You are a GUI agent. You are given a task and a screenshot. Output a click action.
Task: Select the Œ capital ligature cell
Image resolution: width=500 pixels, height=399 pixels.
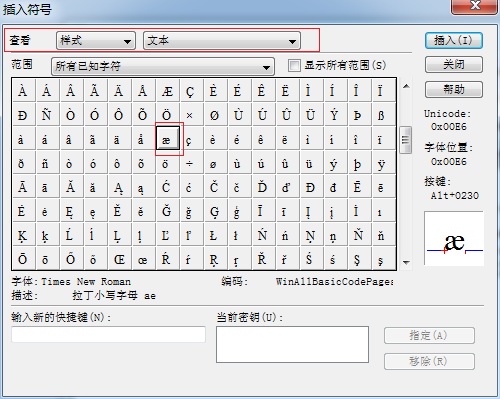[x=120, y=259]
